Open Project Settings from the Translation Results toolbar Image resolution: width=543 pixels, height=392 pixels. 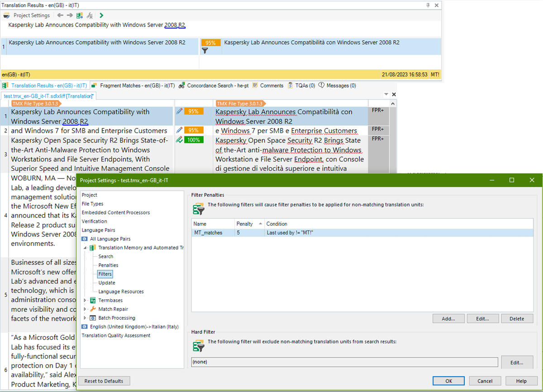coord(27,15)
